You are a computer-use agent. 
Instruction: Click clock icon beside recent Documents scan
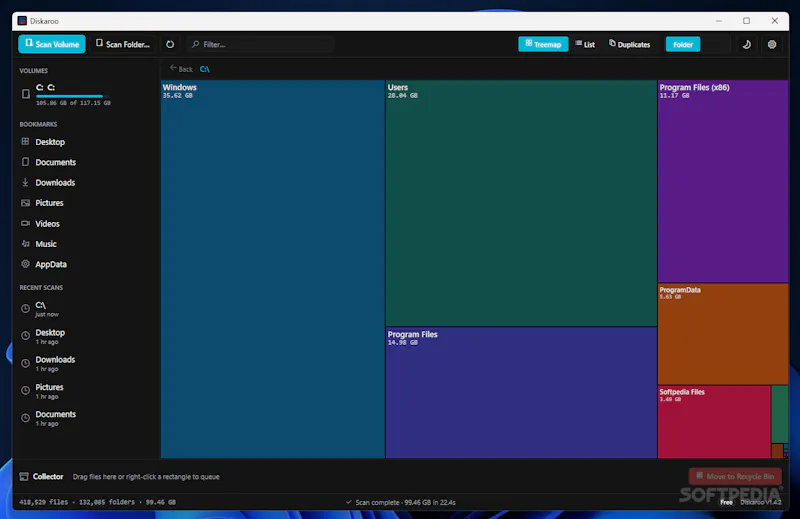[x=25, y=418]
